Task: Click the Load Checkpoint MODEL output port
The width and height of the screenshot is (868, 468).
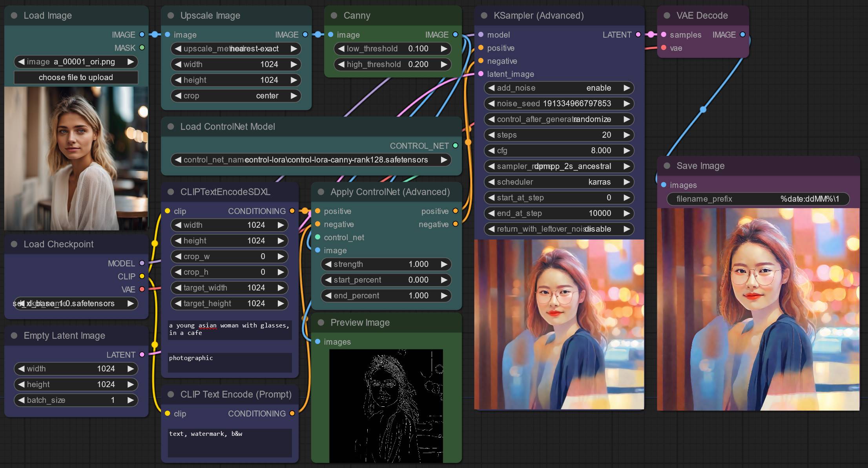Action: 142,263
